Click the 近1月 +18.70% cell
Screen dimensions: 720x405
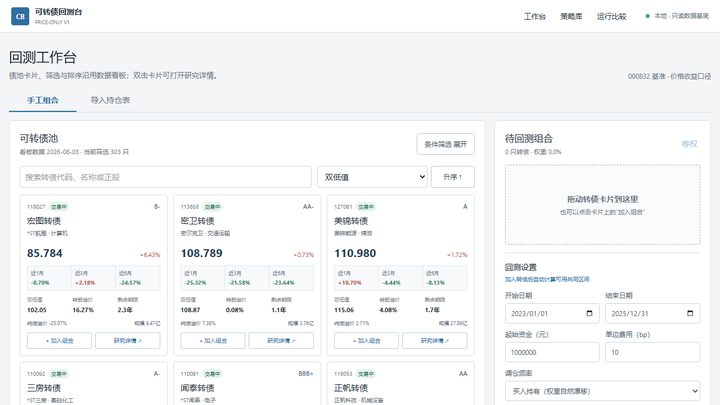click(x=356, y=278)
